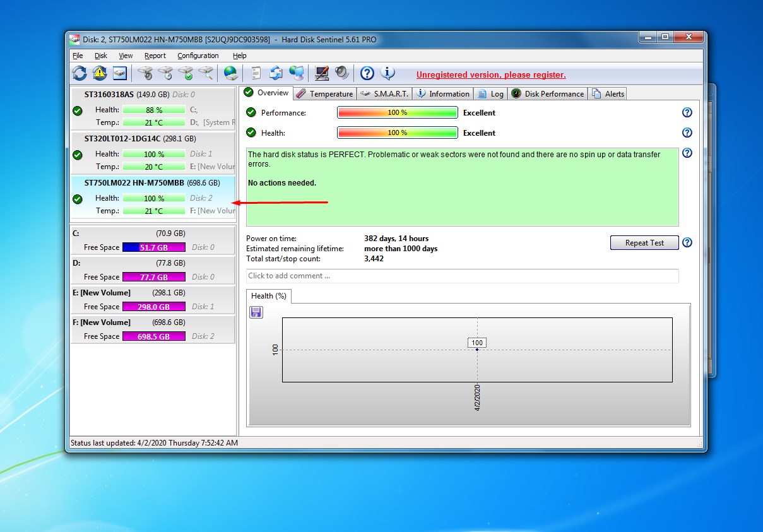
Task: Click the field to add a comment
Action: click(x=463, y=276)
